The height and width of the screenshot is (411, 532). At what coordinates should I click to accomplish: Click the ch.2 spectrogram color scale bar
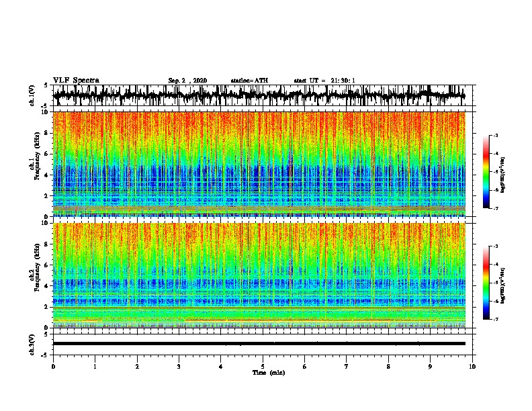[x=486, y=283]
